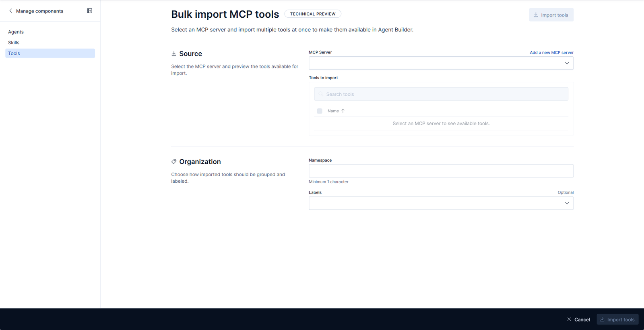644x330 pixels.
Task: Click the Organization tag icon
Action: coord(174,161)
